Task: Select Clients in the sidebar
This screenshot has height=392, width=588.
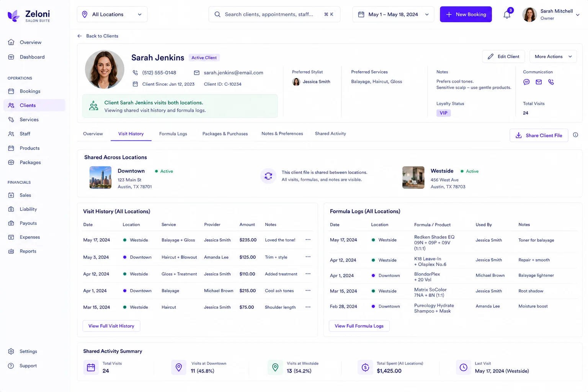Action: [34, 105]
